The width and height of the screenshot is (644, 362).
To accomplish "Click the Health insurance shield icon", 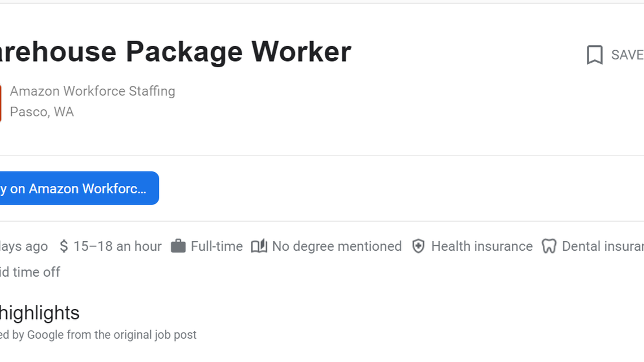I will (418, 246).
